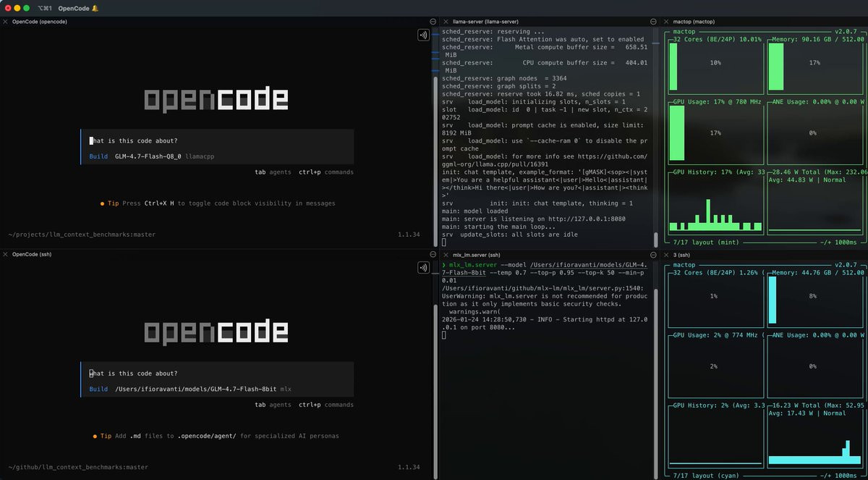This screenshot has width=868, height=480.
Task: Click 'graph nodes = 3364' log line
Action: 504,78
